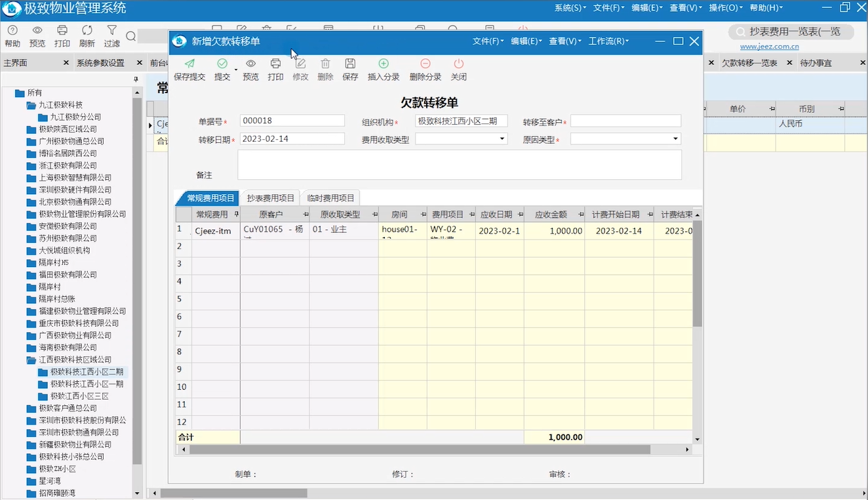The image size is (868, 500).
Task: Click the 过滤 funnel icon in main toolbar
Action: click(x=112, y=30)
